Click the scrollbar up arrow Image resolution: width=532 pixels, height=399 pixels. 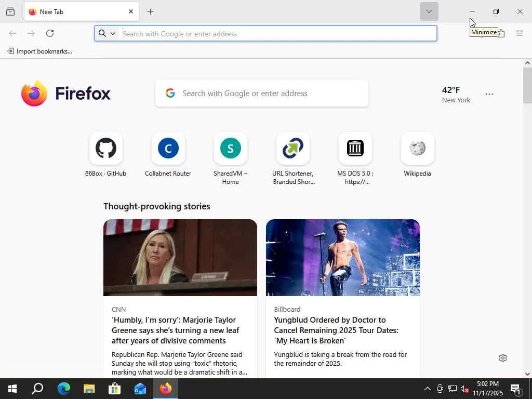pos(527,63)
